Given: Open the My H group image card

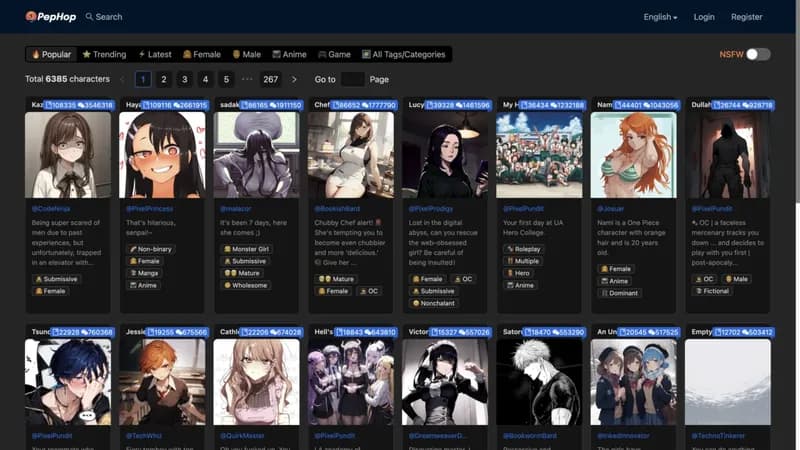Looking at the screenshot, I should click(539, 155).
